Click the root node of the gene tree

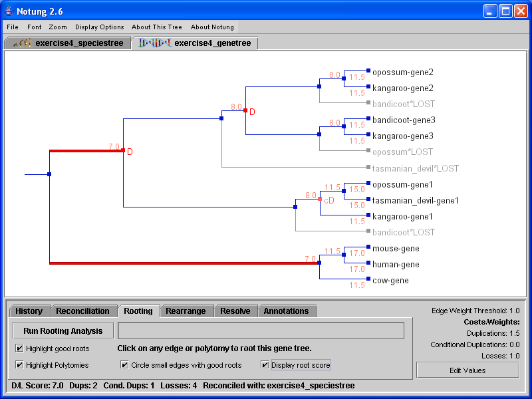(x=49, y=174)
